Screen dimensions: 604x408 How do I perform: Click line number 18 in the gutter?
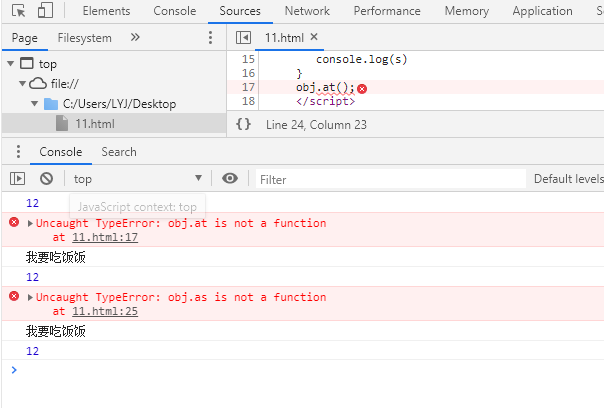tap(248, 101)
